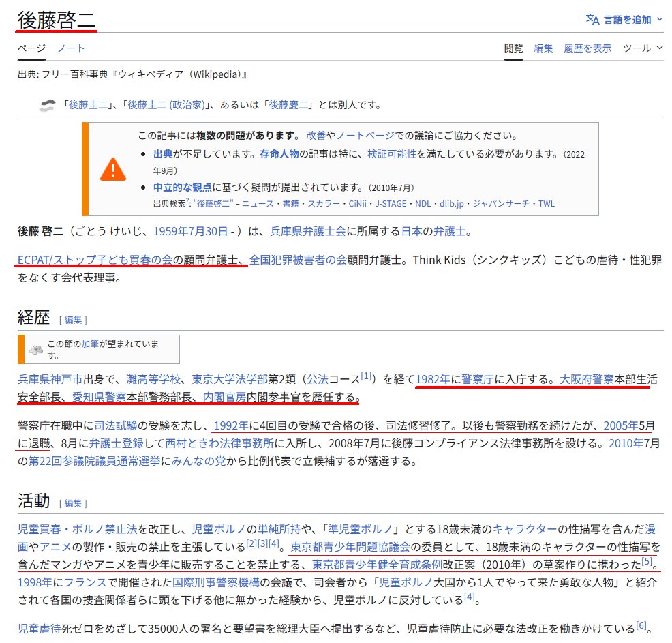
Task: Expand the 言語を追加 dropdown chevron
Action: 660,20
